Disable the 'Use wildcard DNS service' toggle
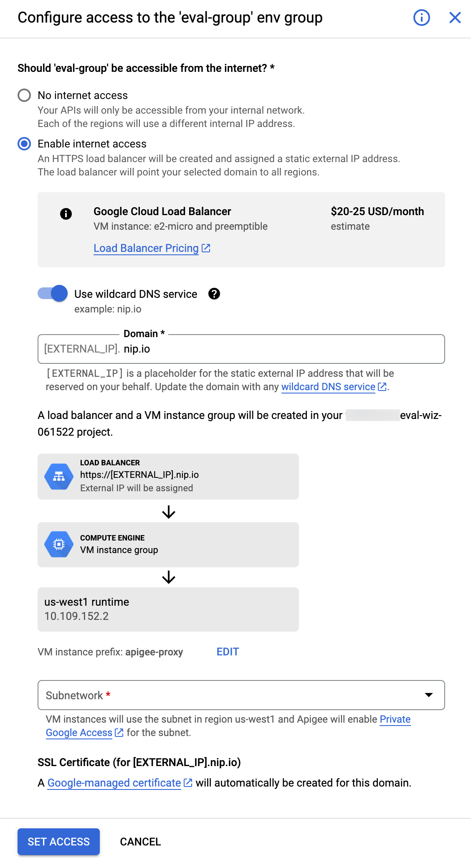471x868 pixels. (x=52, y=294)
